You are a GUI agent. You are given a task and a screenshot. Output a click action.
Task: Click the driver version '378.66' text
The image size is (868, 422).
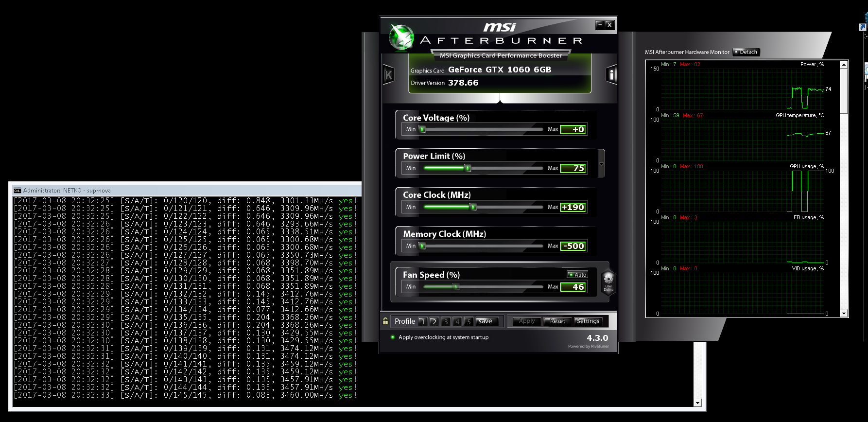463,83
